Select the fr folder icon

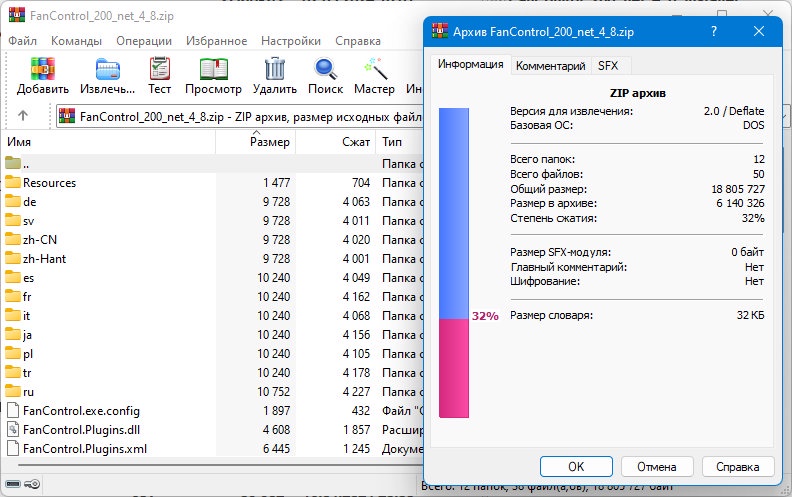(13, 296)
